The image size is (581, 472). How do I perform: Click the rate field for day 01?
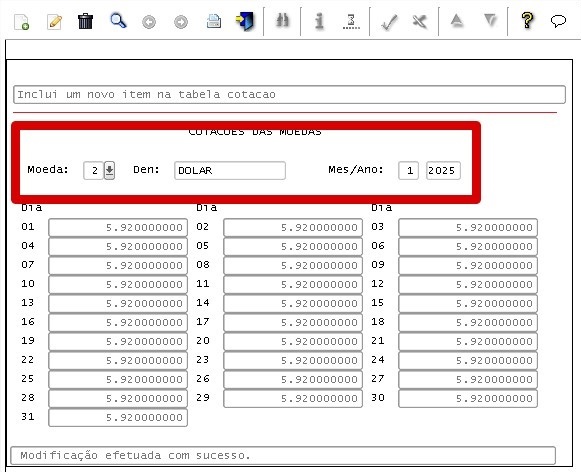118,227
